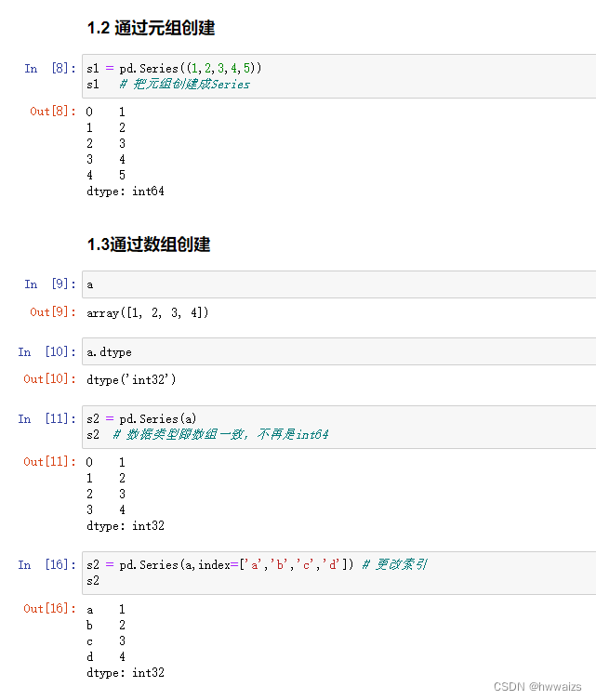The width and height of the screenshot is (596, 700).
Task: Click the In [8] code cell input
Action: point(339,76)
